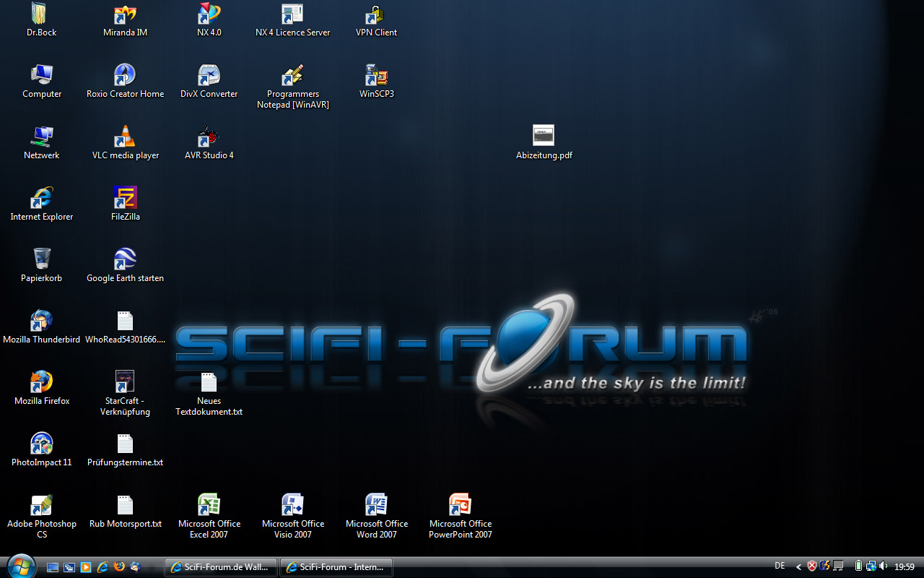Click Show Desktop in quick launch

(53, 567)
